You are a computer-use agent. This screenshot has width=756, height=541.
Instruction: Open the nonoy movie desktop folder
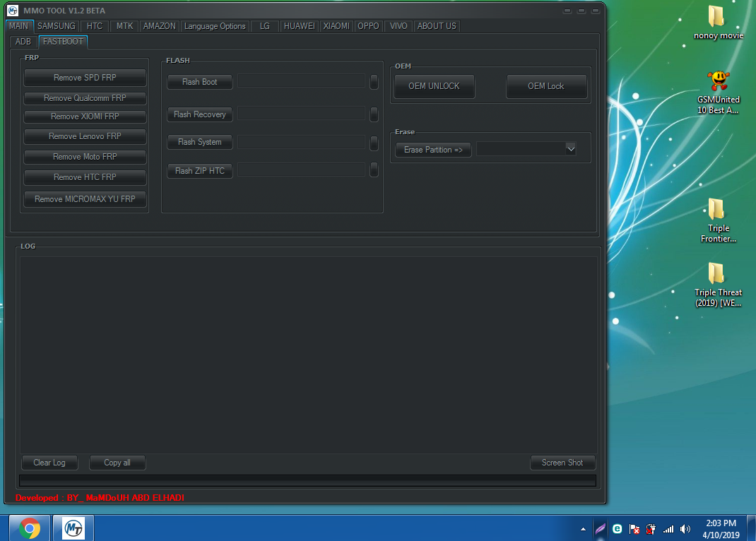point(718,22)
